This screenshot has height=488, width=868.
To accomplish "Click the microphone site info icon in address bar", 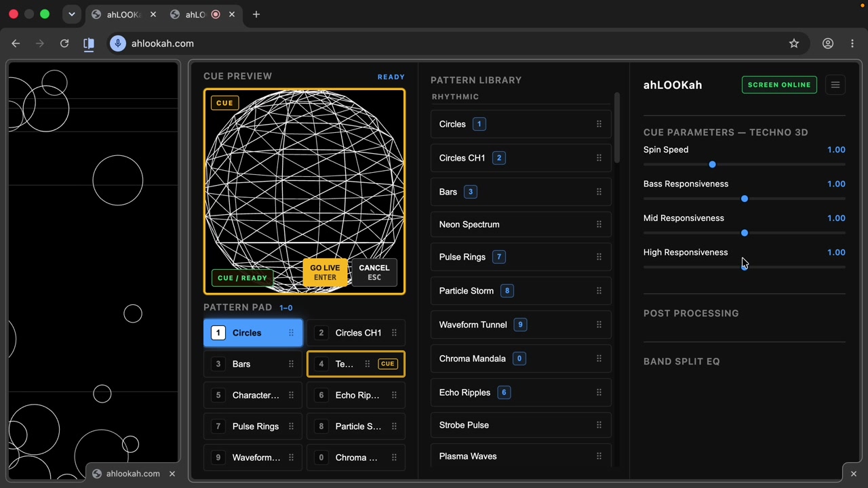I will click(118, 43).
